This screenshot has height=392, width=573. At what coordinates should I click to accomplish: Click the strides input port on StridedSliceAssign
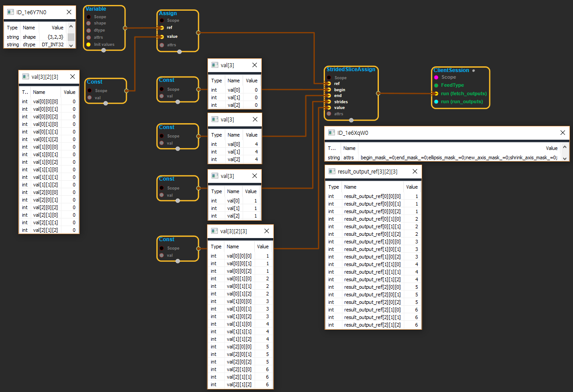[329, 102]
